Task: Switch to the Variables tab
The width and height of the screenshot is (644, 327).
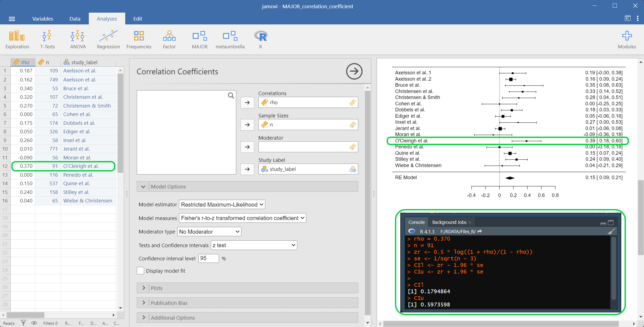Action: click(43, 19)
